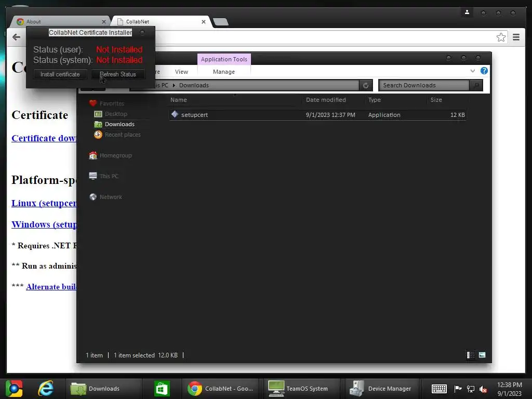This screenshot has width=532, height=399.
Task: Open the on-screen keyboard tray icon
Action: [439, 389]
